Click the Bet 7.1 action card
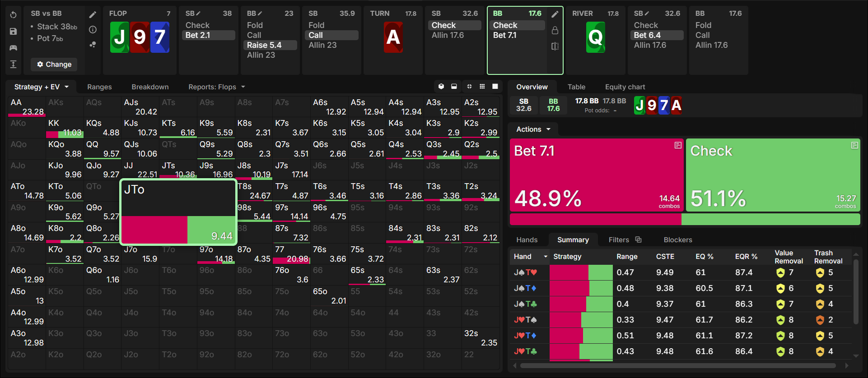868x378 pixels. coord(597,175)
